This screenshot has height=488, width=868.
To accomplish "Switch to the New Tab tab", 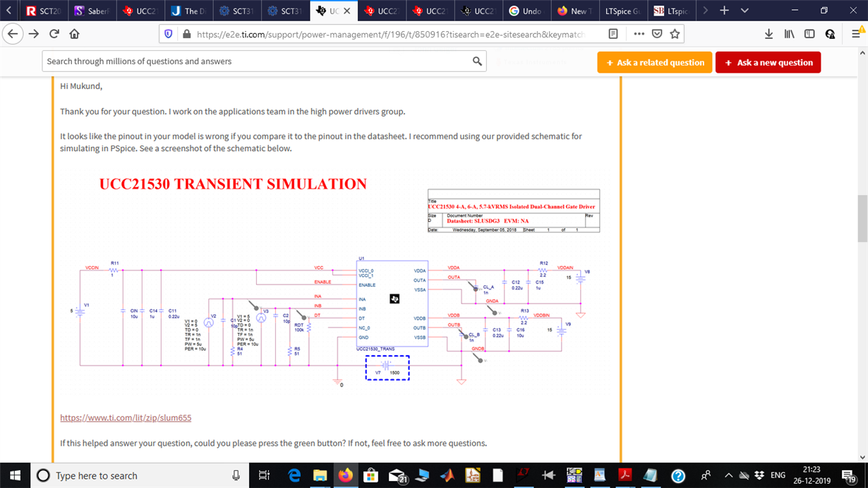I will point(574,11).
